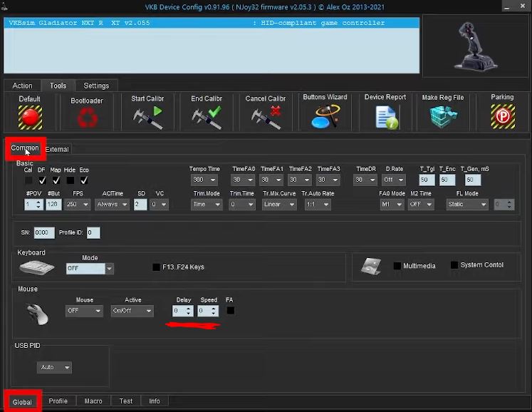This screenshot has height=412, width=532.
Task: Open the TimeFA2 dropdown
Action: click(300, 180)
